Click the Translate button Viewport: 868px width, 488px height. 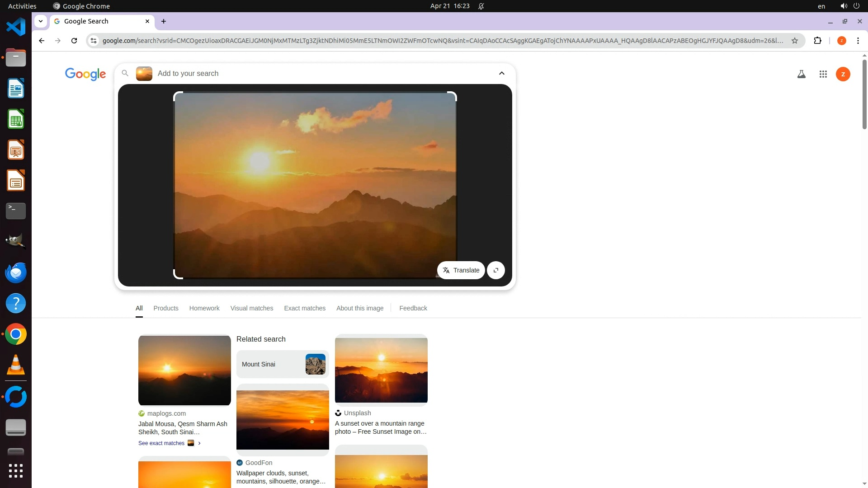(461, 270)
